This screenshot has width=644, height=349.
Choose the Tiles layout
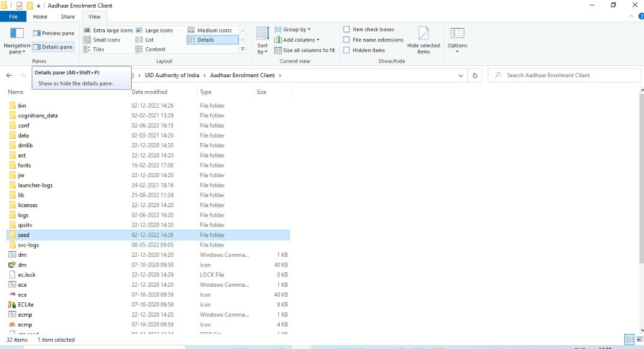pos(94,49)
